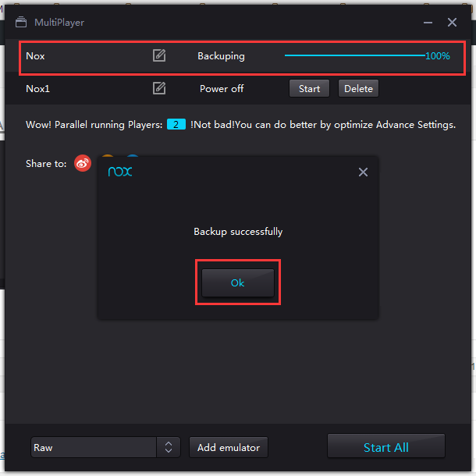
Task: Delete the Nox1 emulator
Action: [x=358, y=88]
